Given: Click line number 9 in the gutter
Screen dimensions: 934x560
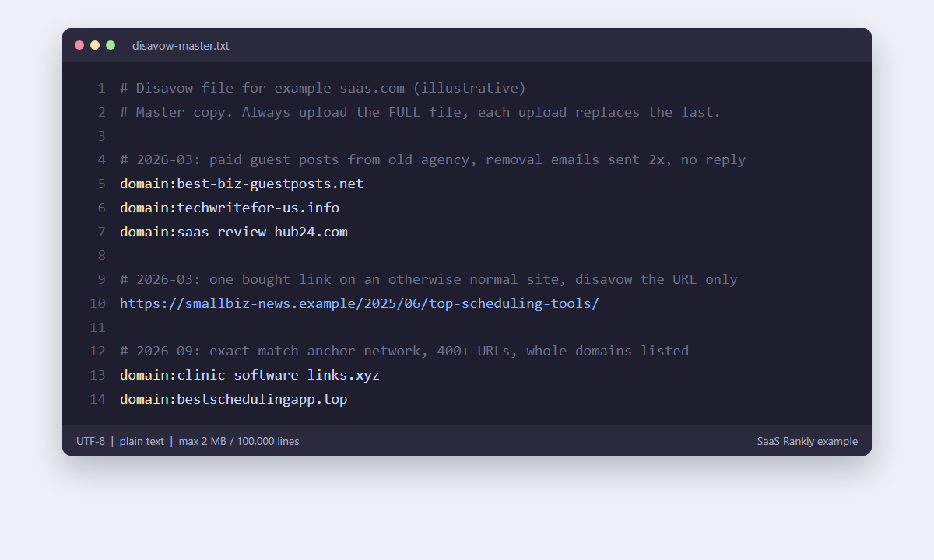Looking at the screenshot, I should click(101, 279).
